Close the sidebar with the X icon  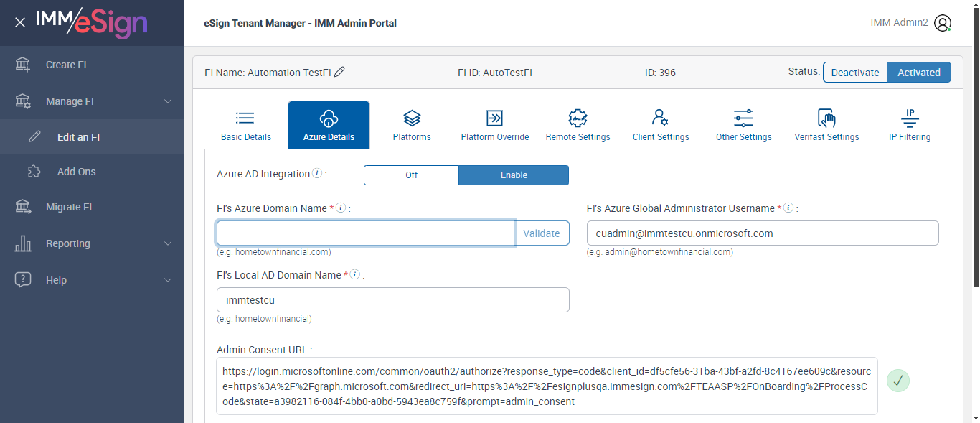coord(20,22)
